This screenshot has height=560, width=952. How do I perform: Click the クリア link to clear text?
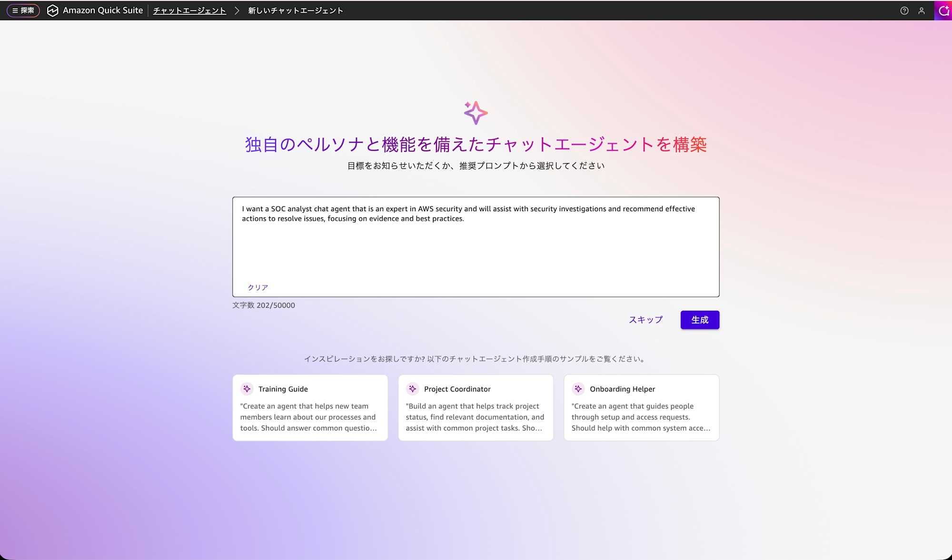[x=258, y=287]
